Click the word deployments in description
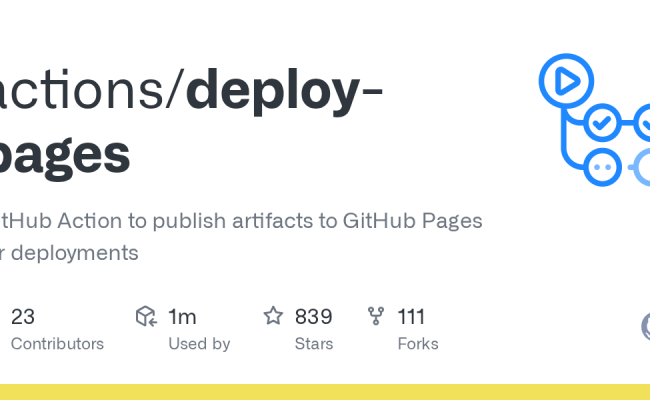Viewport: 650px width, 400px height. coord(75,253)
